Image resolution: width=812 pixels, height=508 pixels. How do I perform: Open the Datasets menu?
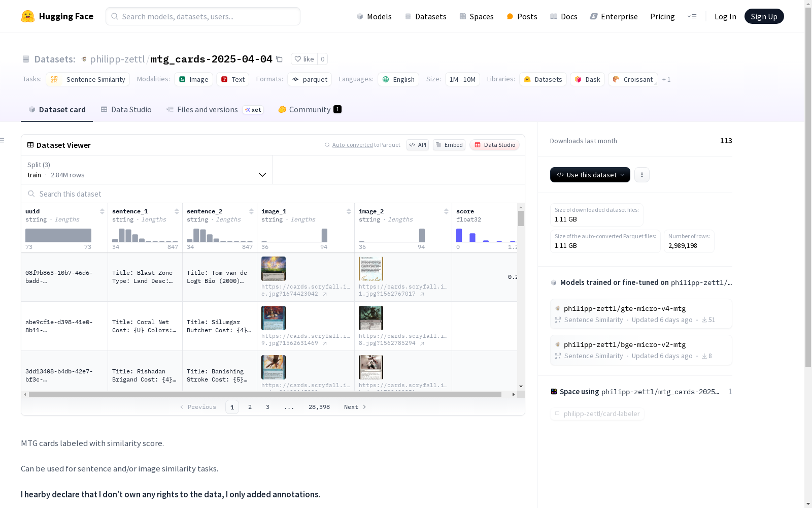[x=425, y=16]
